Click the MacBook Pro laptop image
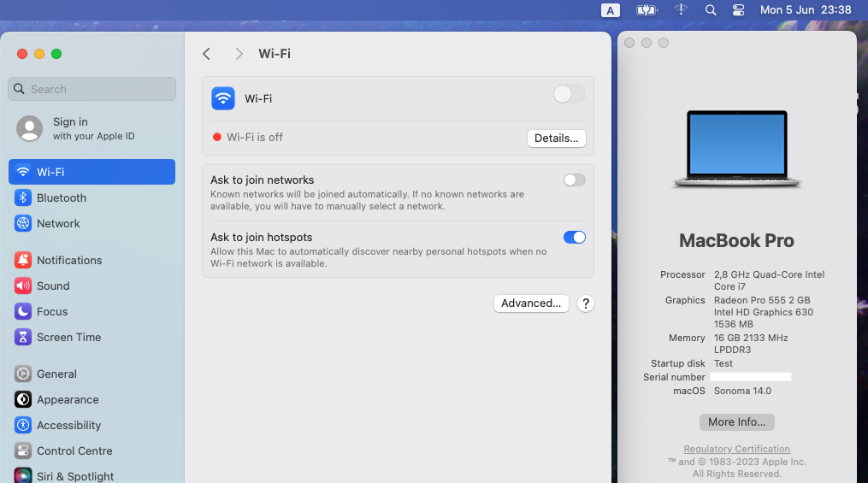 [737, 149]
